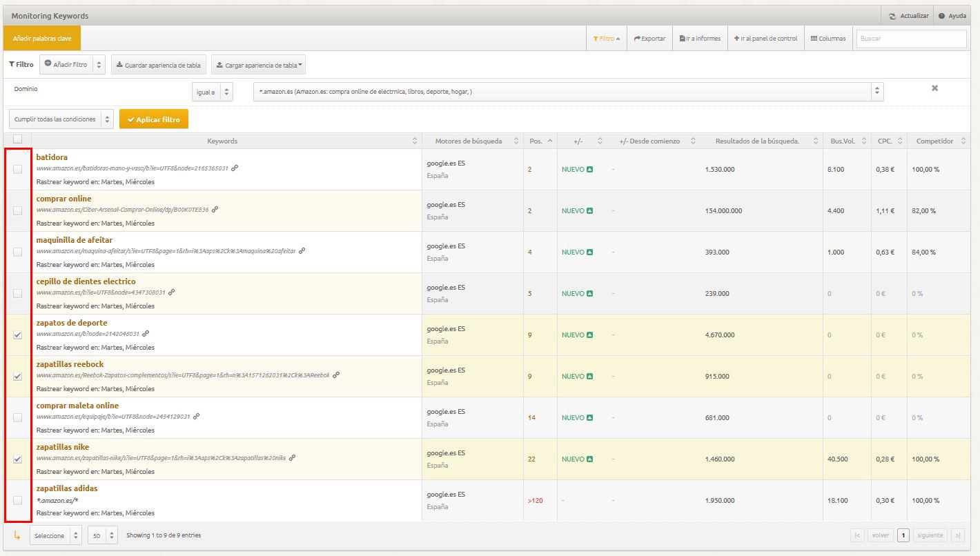Go to first page pagination icon
This screenshot has width=980, height=556.
coord(857,535)
